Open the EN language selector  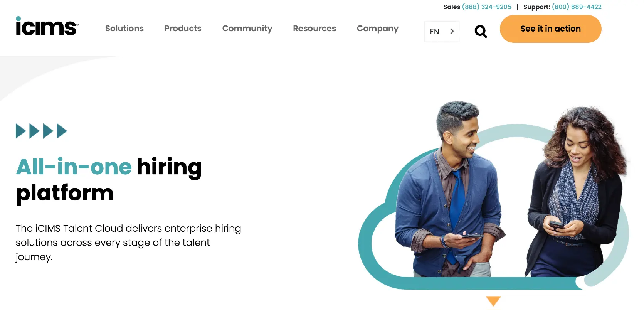click(x=442, y=32)
